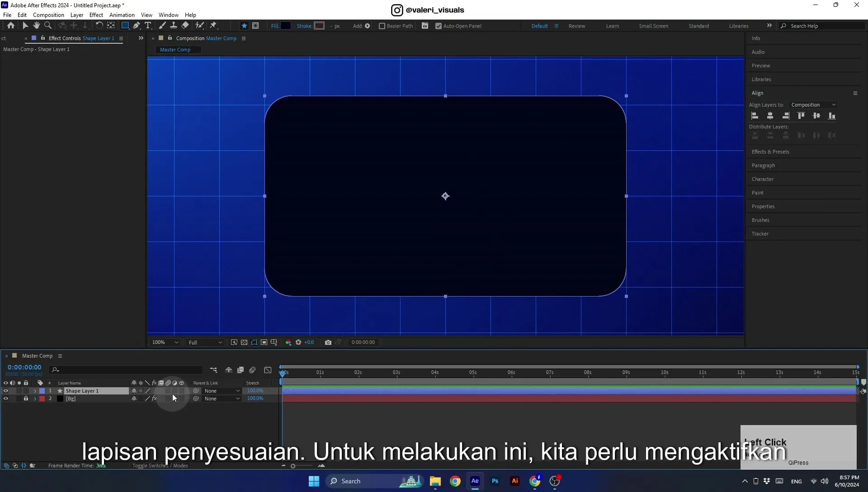Hide the [Bg] layer eye toggle
This screenshot has height=492, width=868.
pos(6,398)
